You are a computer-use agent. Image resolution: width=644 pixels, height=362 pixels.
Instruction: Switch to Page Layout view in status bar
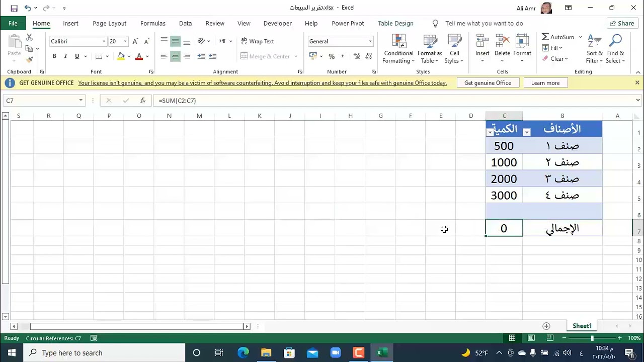[531, 338]
